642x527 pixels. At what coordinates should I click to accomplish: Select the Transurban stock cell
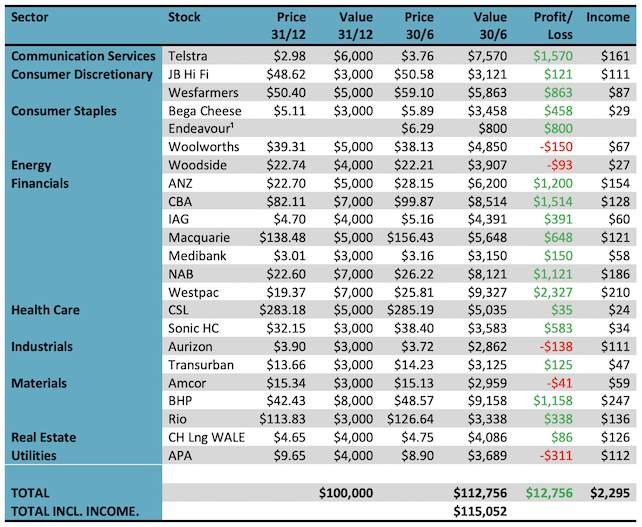pos(203,365)
